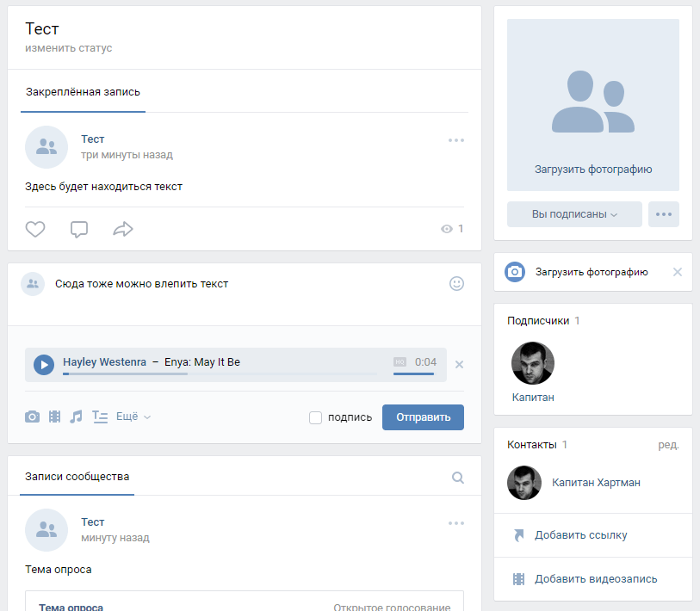The height and width of the screenshot is (611, 700).
Task: Enable the подпись checkbox
Action: 315,417
